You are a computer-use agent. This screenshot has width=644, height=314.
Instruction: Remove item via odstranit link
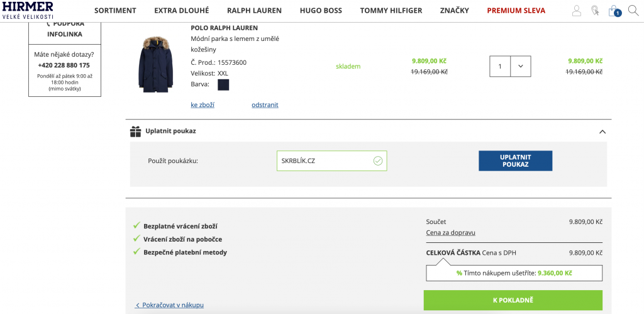265,105
